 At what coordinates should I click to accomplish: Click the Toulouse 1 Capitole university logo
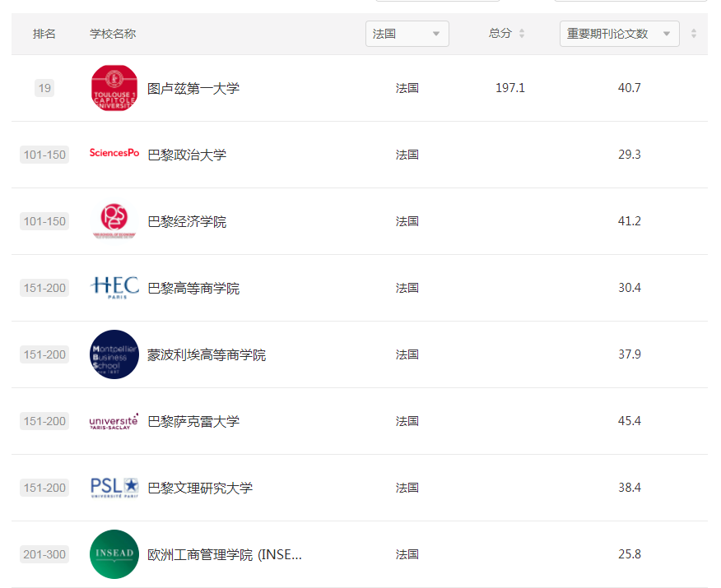click(114, 87)
